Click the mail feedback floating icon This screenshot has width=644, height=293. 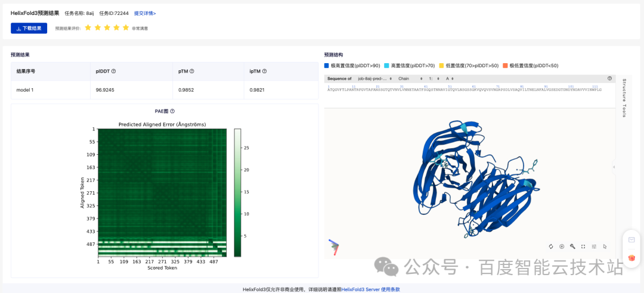coord(631,240)
